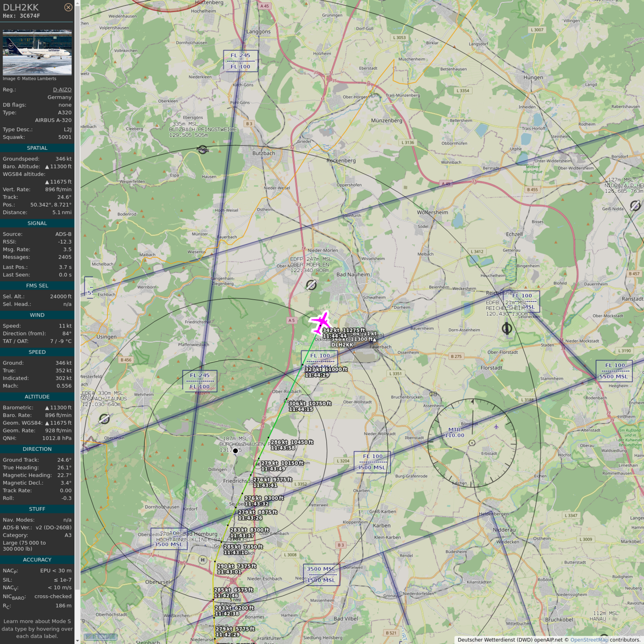This screenshot has width=644, height=644.
Task: Click the Burgholzhausen black dot marker
Action: pyautogui.click(x=235, y=451)
